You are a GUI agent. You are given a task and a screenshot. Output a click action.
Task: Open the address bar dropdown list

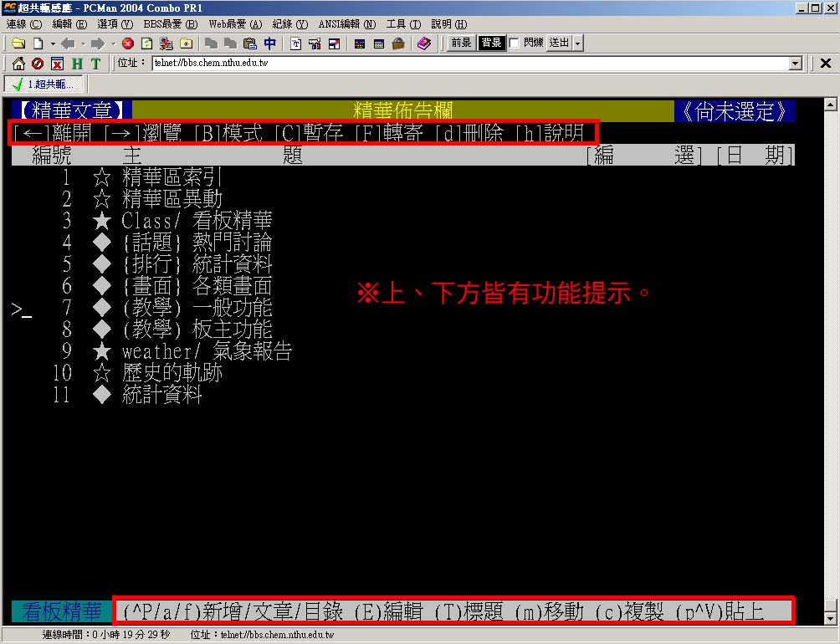tap(796, 64)
